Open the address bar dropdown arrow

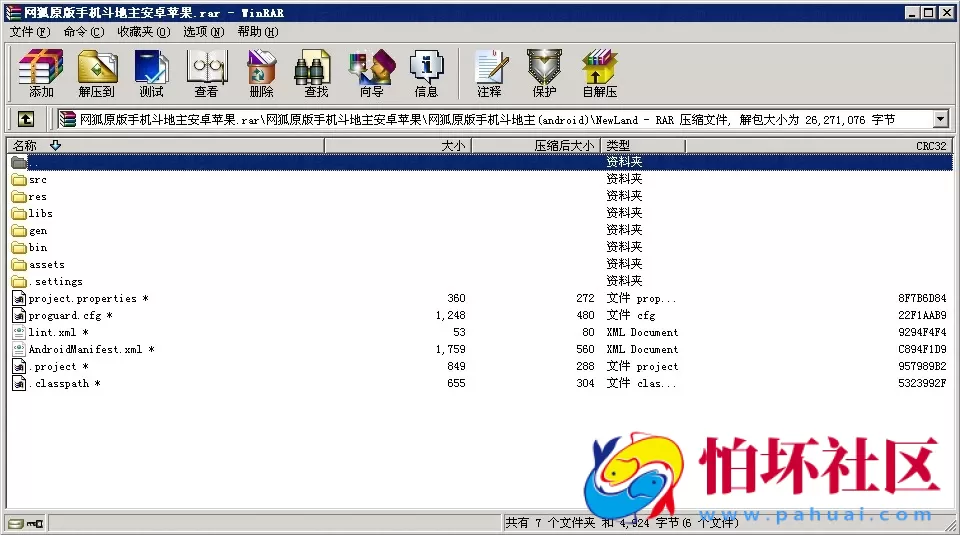coord(941,119)
